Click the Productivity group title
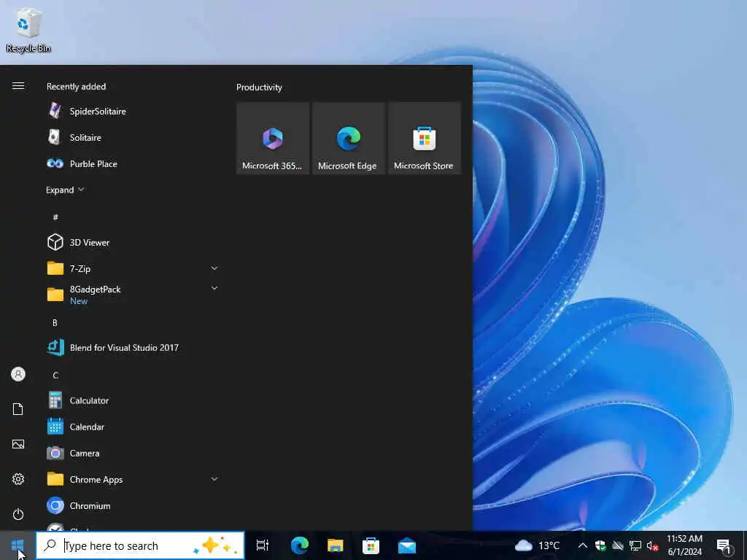Viewport: 747px width, 560px height. coord(259,87)
